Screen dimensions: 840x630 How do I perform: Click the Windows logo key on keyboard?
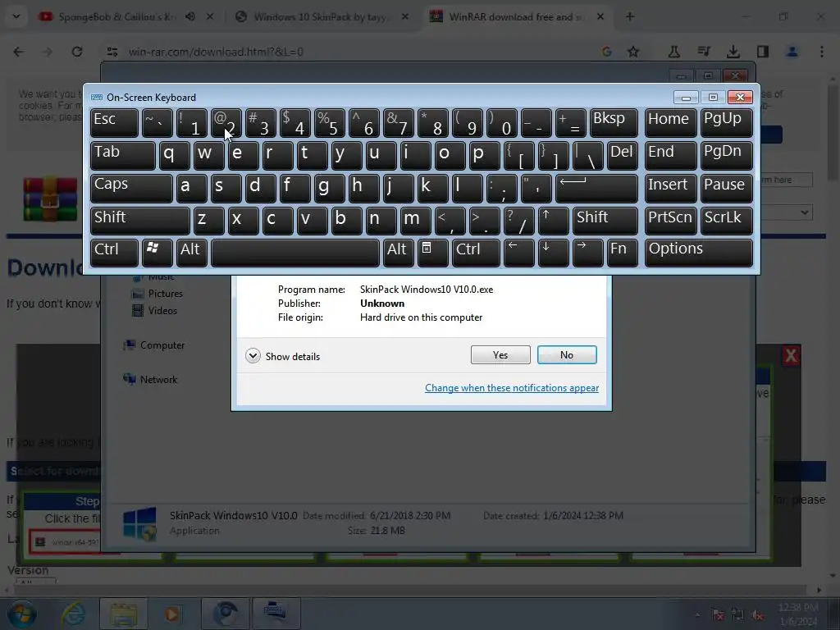click(157, 253)
